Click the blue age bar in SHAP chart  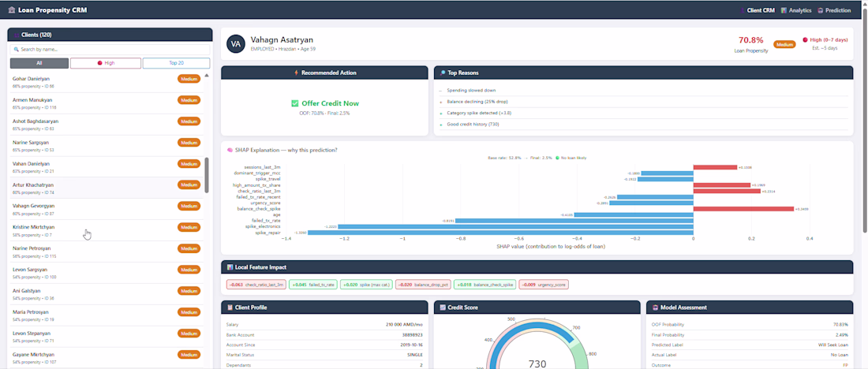(634, 214)
